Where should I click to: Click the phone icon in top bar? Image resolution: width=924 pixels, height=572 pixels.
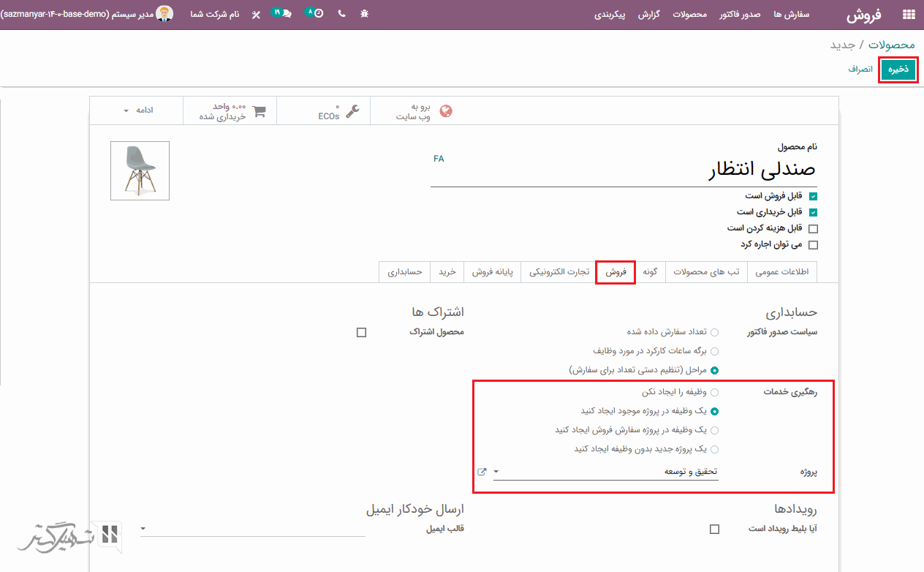[x=341, y=14]
